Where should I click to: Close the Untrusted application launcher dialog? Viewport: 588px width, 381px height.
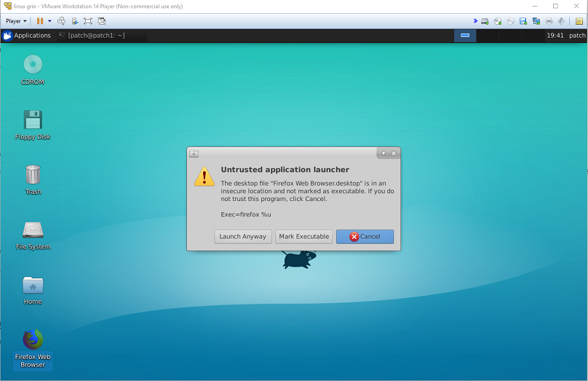pos(394,153)
